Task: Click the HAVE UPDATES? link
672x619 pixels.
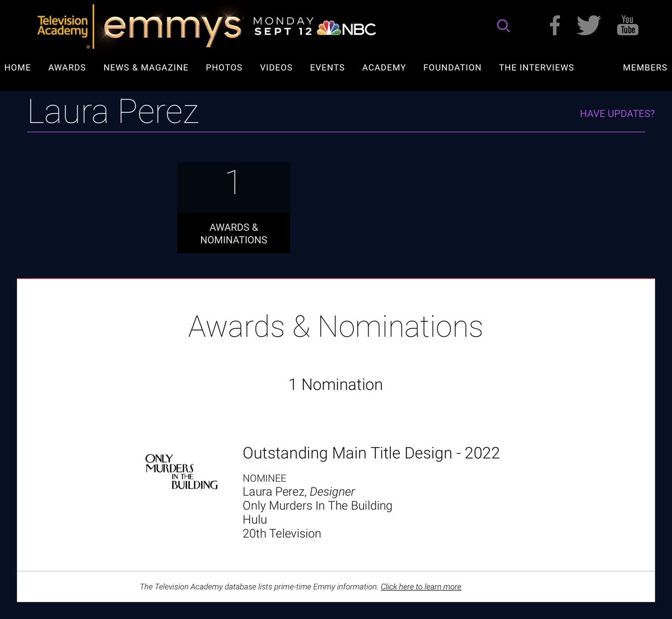Action: click(617, 114)
